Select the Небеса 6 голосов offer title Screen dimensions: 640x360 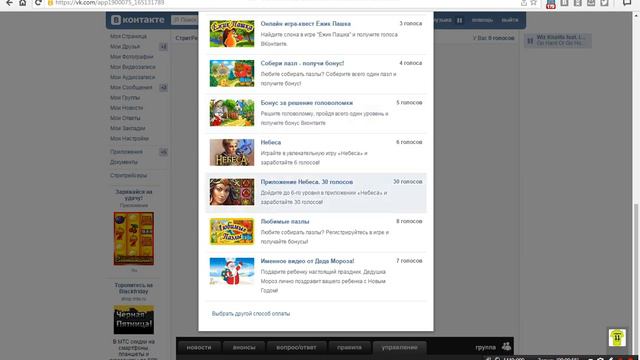tap(271, 142)
